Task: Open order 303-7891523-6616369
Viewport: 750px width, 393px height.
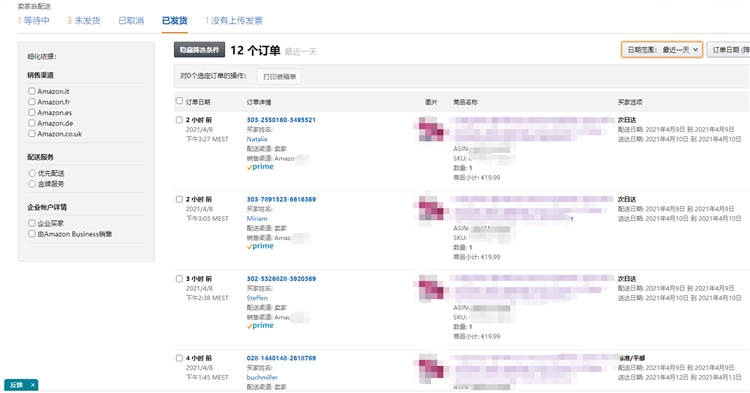Action: (281, 199)
